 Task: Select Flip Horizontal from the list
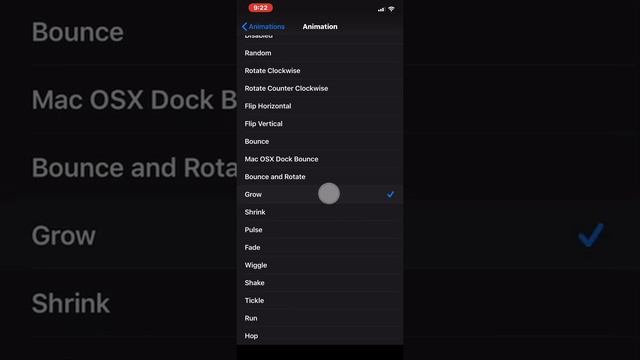tap(320, 106)
